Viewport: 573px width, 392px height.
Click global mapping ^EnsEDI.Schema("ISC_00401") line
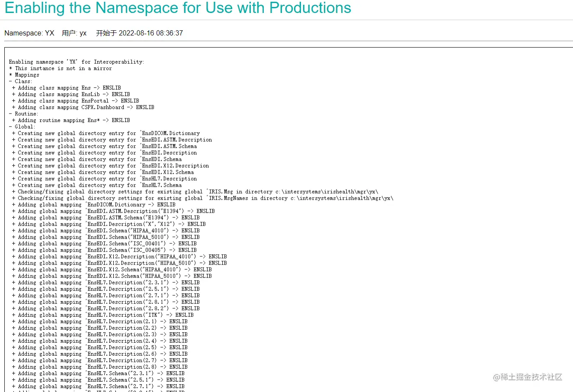click(104, 243)
